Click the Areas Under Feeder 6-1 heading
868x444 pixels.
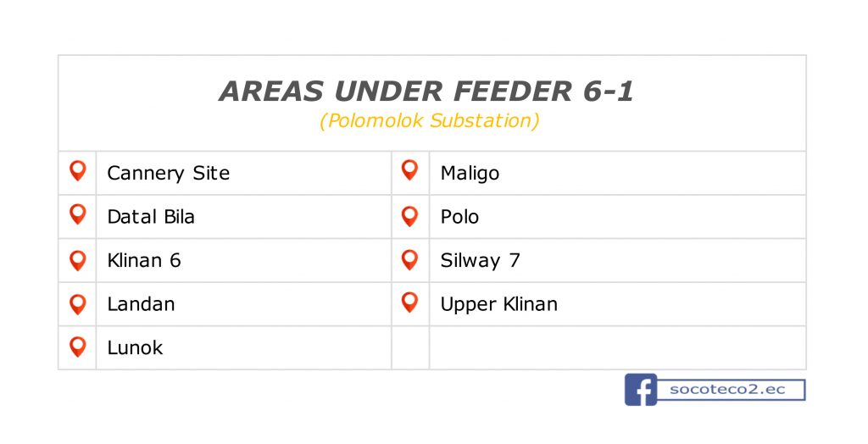click(426, 92)
